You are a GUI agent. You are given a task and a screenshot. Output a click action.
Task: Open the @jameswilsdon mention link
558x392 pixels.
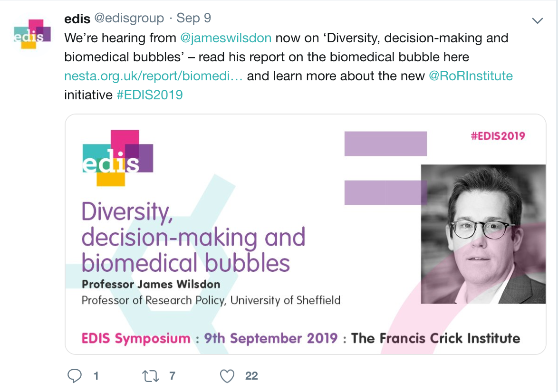227,38
